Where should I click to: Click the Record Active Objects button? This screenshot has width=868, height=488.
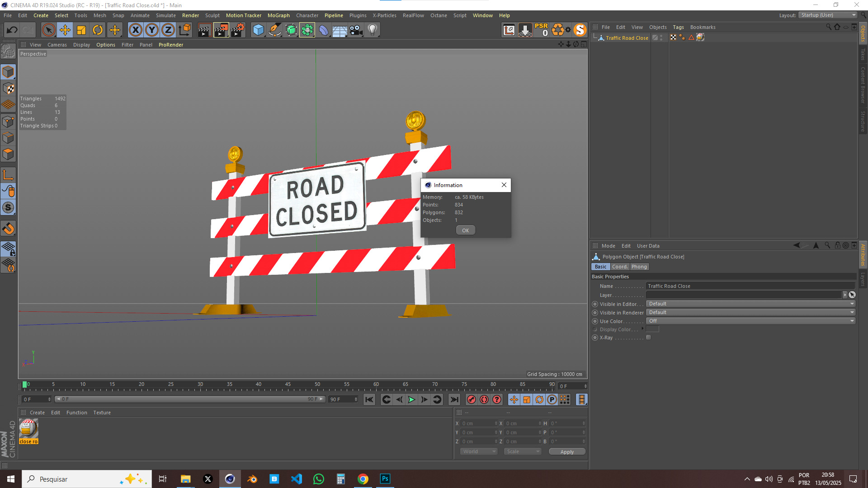[x=472, y=399]
